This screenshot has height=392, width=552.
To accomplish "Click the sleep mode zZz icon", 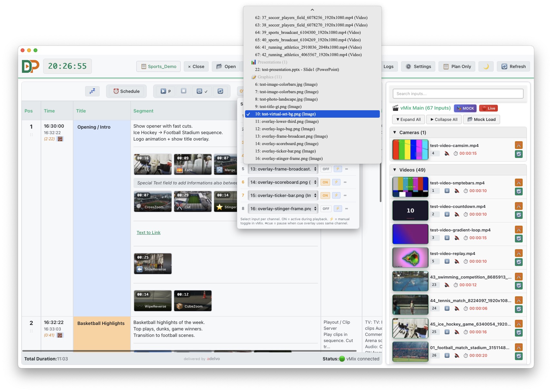I will point(92,91).
